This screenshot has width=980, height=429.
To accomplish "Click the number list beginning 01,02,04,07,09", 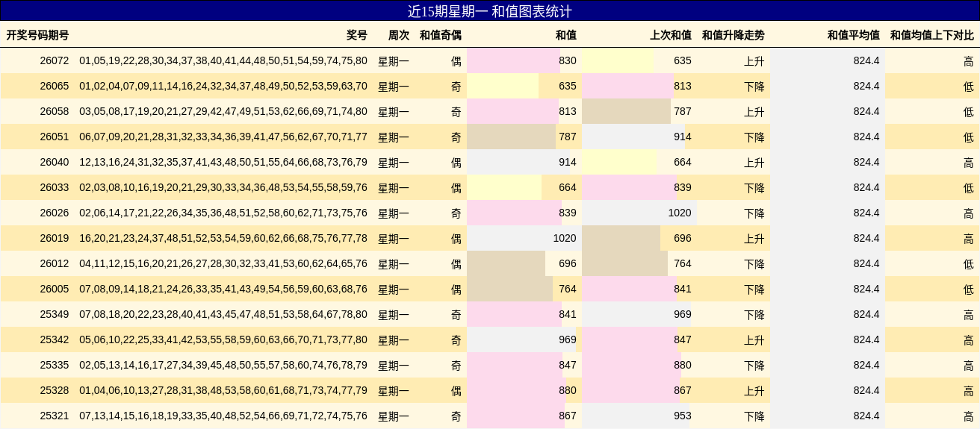I will coord(223,86).
